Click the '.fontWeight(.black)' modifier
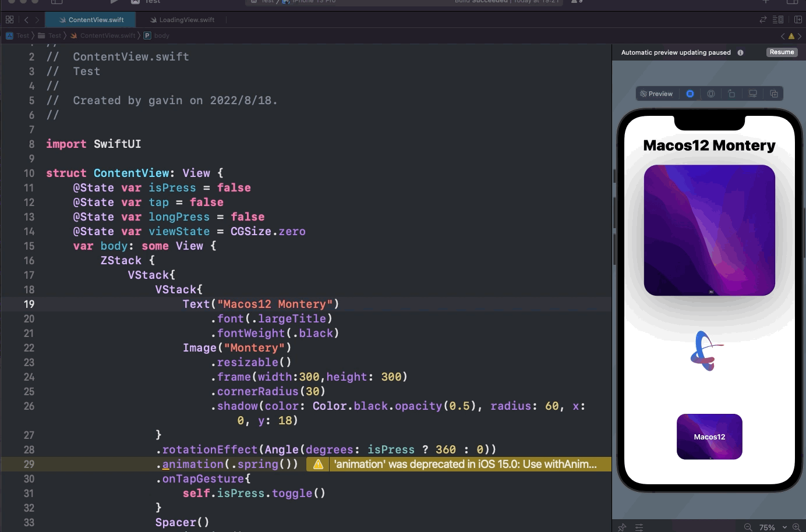The width and height of the screenshot is (806, 532). coord(275,333)
